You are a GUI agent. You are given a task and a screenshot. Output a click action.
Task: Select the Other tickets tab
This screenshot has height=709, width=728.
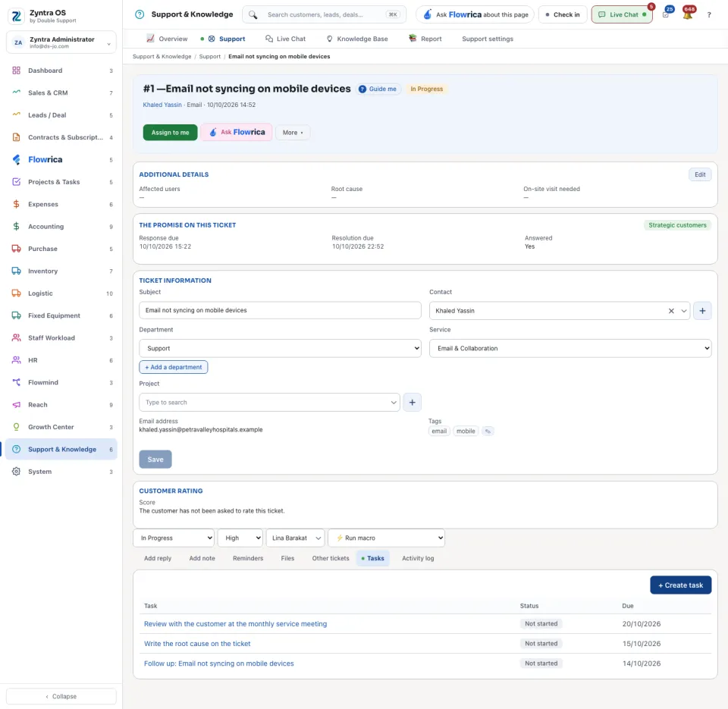click(x=331, y=559)
